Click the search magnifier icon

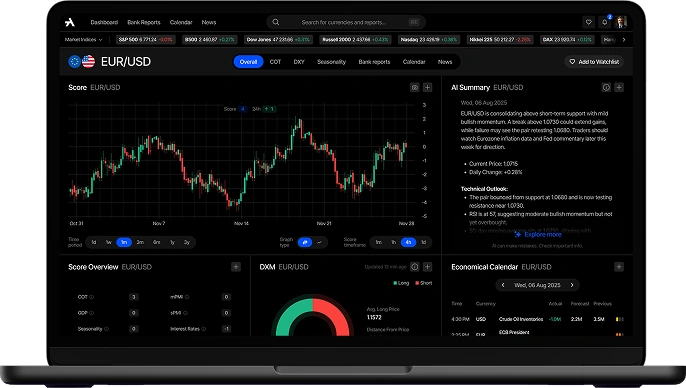276,22
